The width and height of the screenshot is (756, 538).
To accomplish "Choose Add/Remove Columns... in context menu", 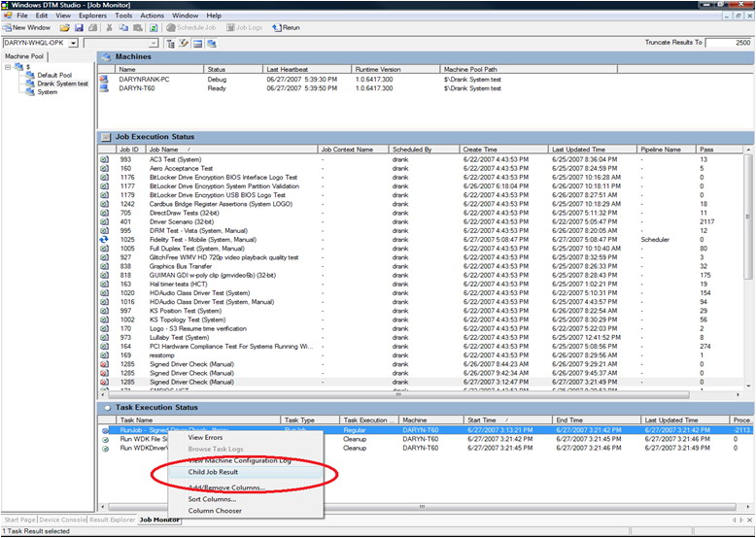I will click(245, 488).
